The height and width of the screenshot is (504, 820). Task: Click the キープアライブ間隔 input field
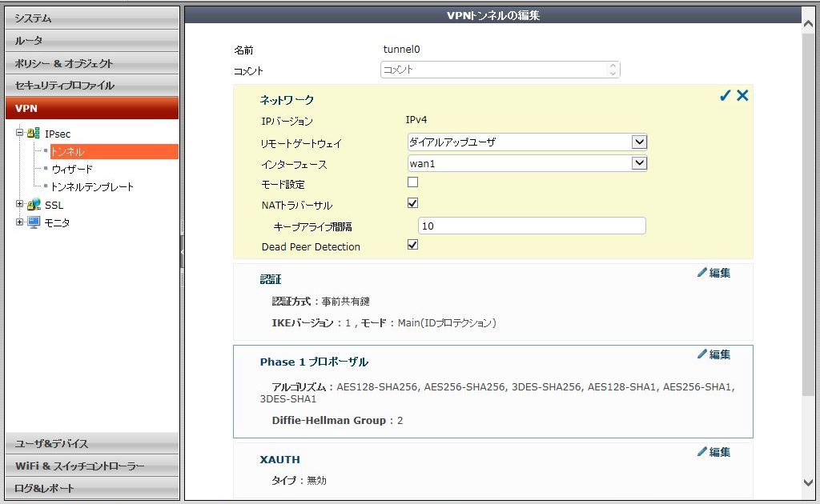(531, 226)
